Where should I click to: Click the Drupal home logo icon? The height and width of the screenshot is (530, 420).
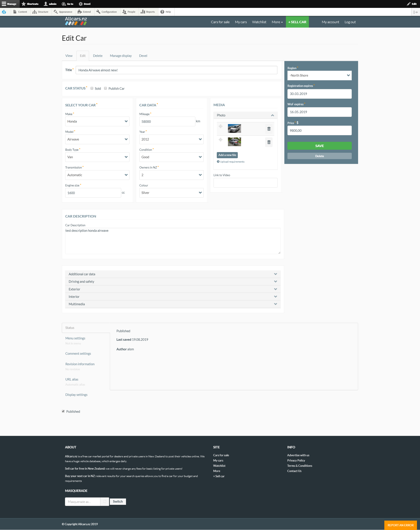click(x=4, y=12)
